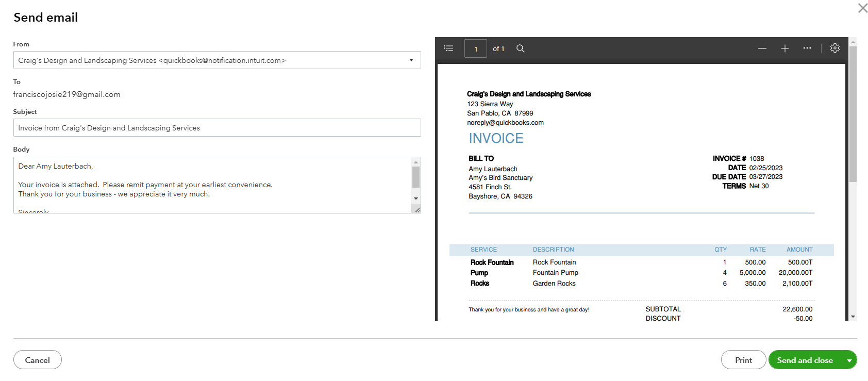Image resolution: width=868 pixels, height=381 pixels.
Task: Click the preview scrollbar up arrow
Action: pos(853,41)
